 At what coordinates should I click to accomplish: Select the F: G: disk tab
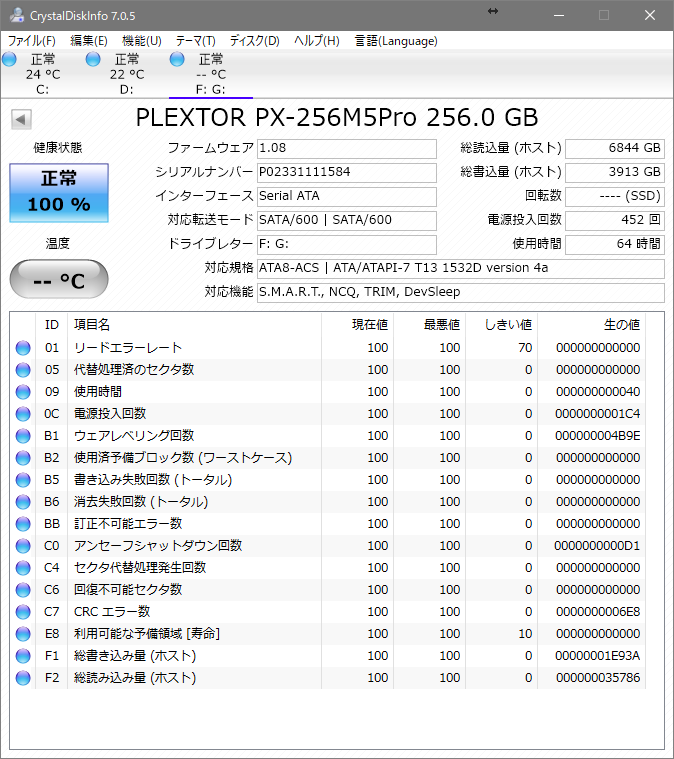tap(211, 74)
